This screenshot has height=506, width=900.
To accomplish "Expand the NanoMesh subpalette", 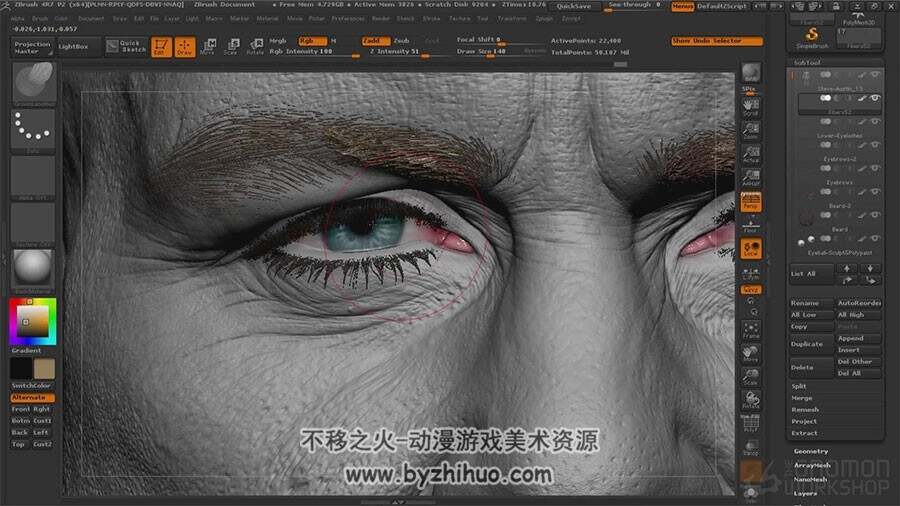I will (810, 479).
